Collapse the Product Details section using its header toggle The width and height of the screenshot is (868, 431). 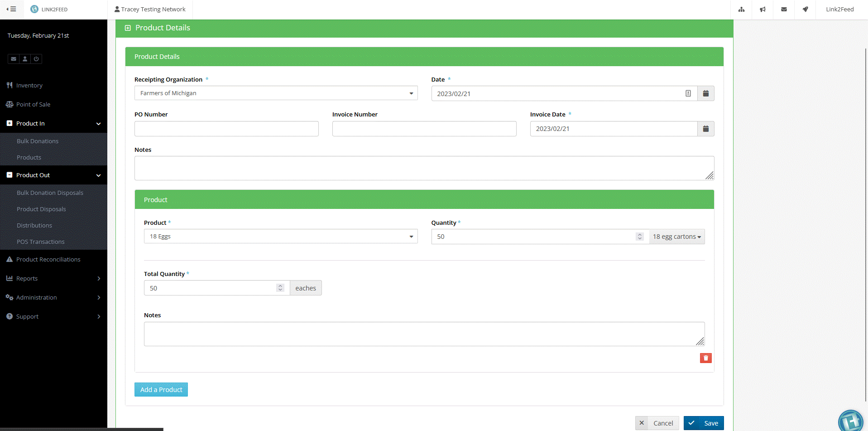click(x=128, y=28)
